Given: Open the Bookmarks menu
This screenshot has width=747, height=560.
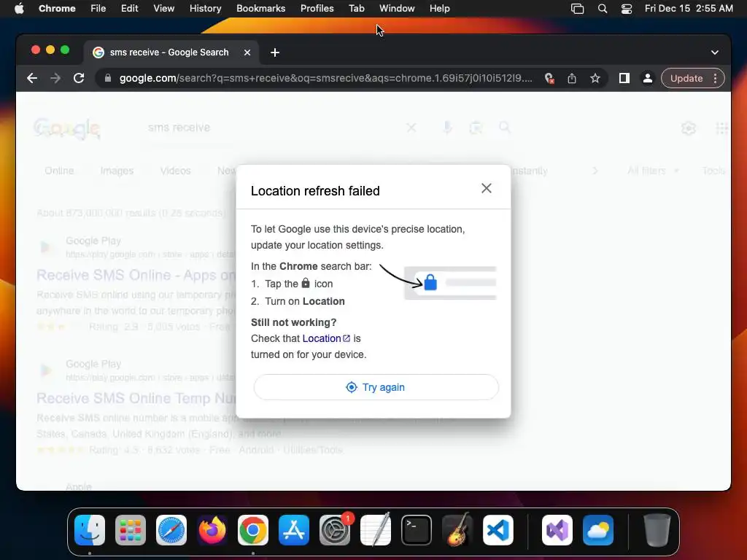Looking at the screenshot, I should 260,8.
